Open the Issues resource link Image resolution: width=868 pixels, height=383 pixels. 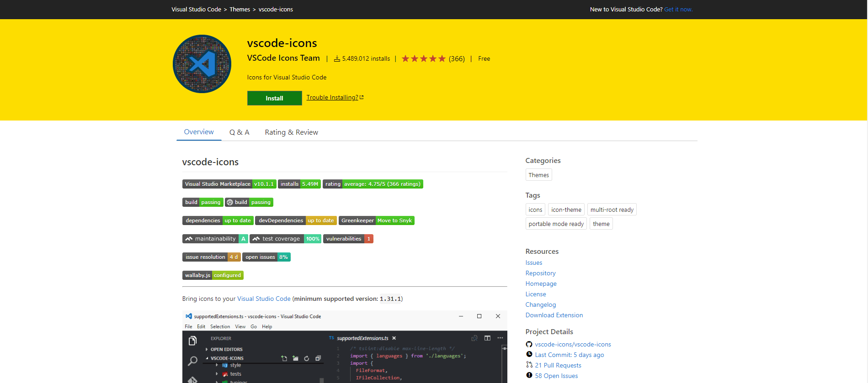click(534, 262)
